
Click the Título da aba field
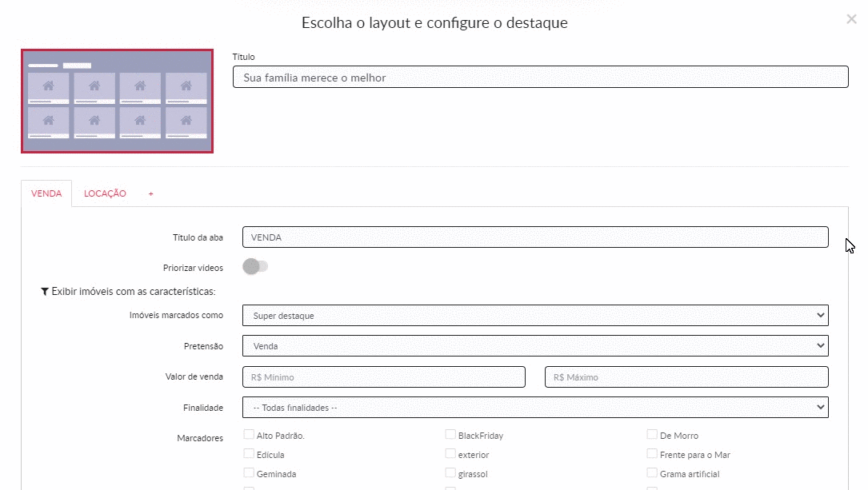pos(535,237)
